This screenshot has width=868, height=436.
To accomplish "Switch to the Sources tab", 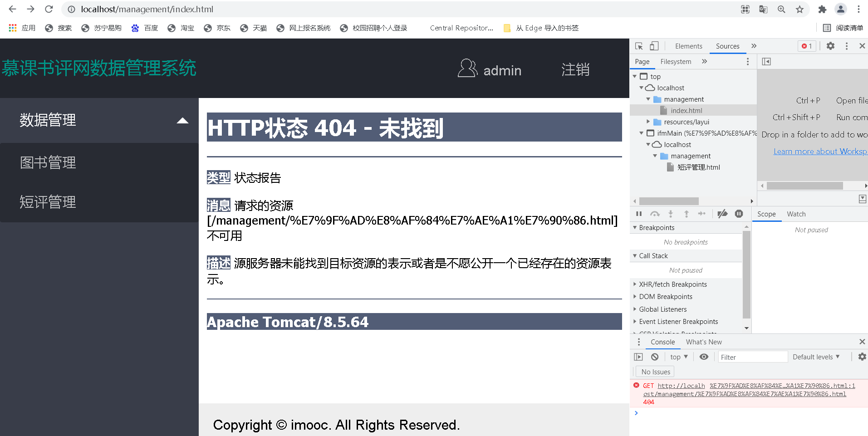I will coord(727,46).
